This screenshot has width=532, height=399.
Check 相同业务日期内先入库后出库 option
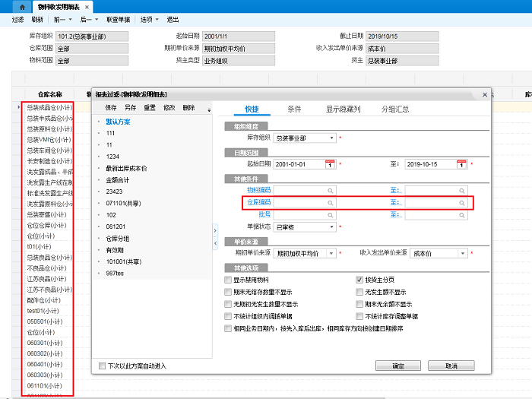coord(228,328)
